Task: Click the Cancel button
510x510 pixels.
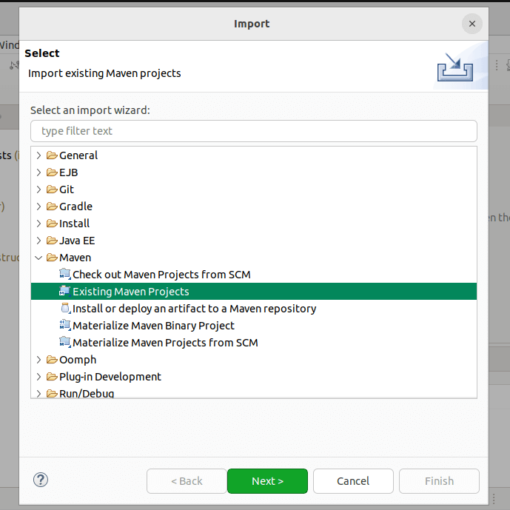Action: coord(353,481)
